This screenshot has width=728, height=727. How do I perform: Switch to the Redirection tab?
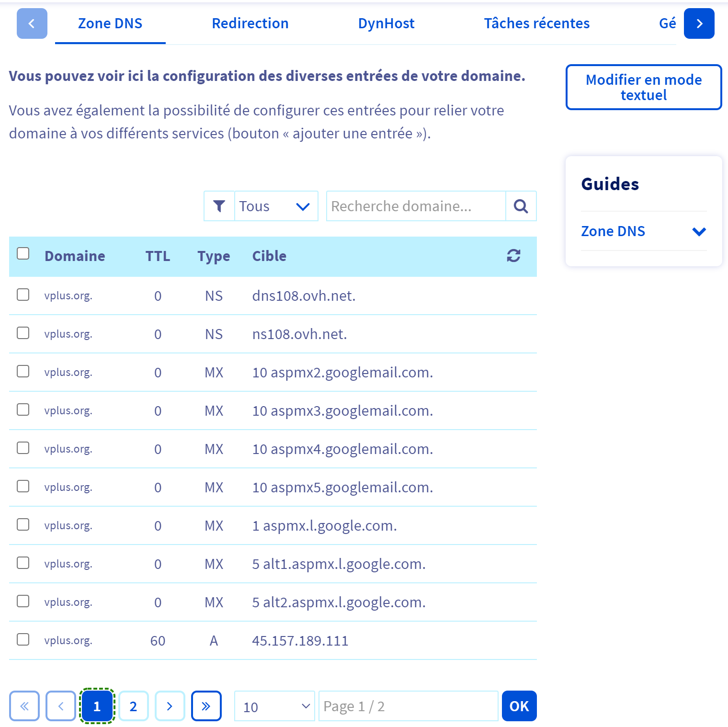click(x=250, y=23)
